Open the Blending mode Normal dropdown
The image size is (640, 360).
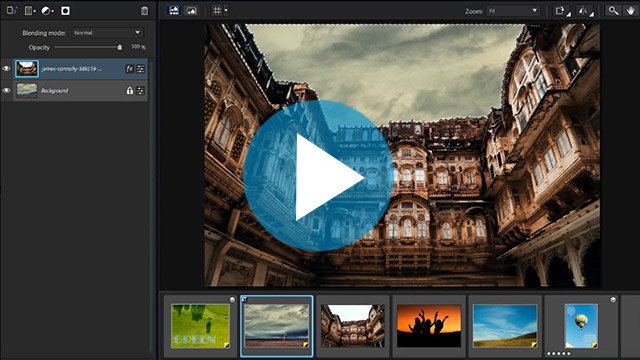[107, 33]
